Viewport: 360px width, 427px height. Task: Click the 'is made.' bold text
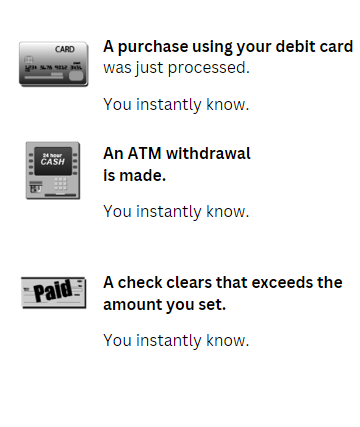click(x=135, y=175)
